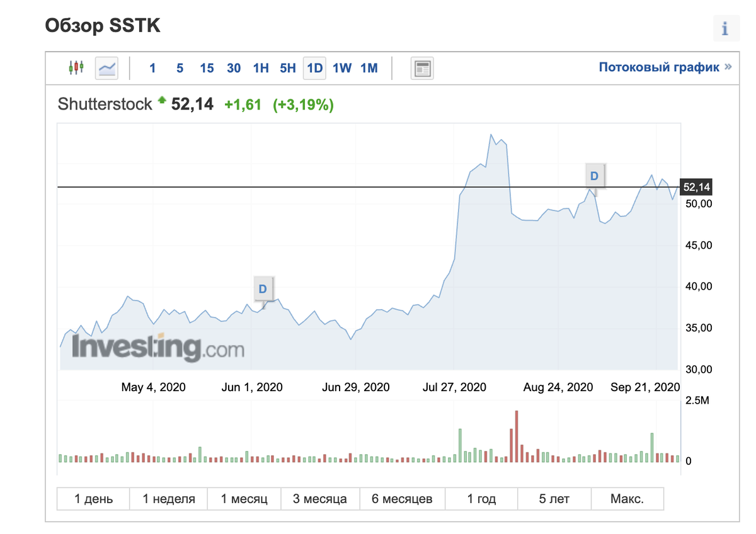Click the dividend marker D near Aug 24

pos(594,176)
